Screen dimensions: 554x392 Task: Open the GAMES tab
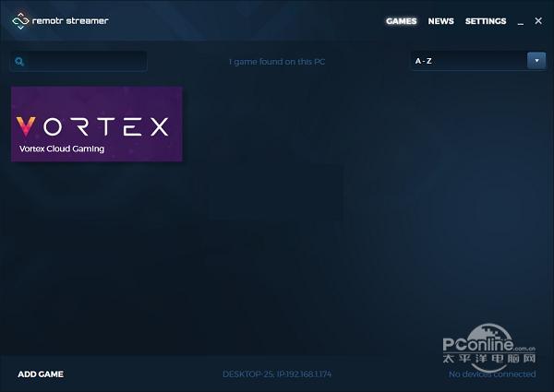(402, 21)
